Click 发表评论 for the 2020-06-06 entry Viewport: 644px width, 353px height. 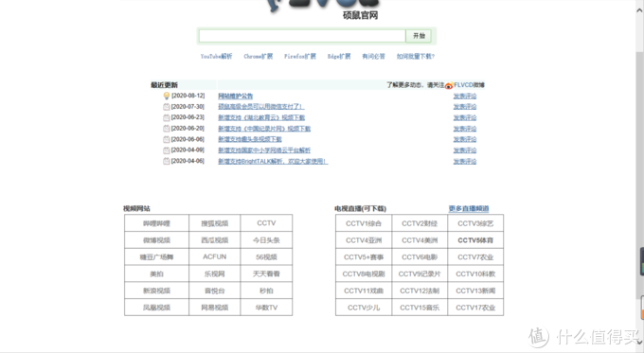point(465,139)
